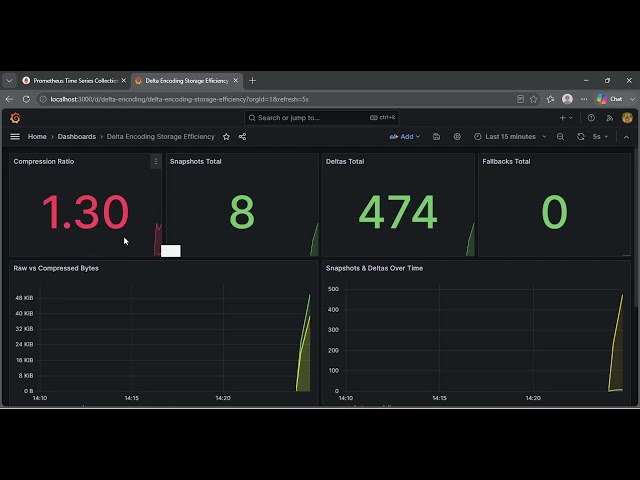Click the dashboard vertical scrollbar
640x480 pixels.
[x=636, y=229]
